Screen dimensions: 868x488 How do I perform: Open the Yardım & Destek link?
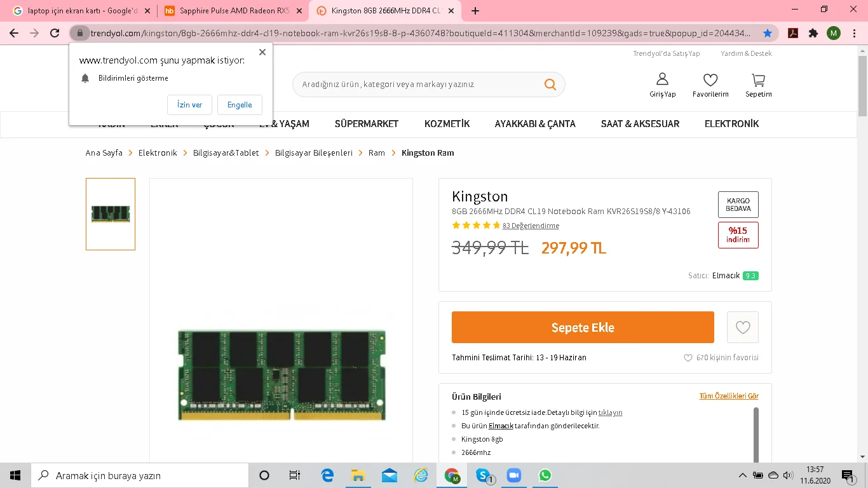pyautogui.click(x=746, y=53)
